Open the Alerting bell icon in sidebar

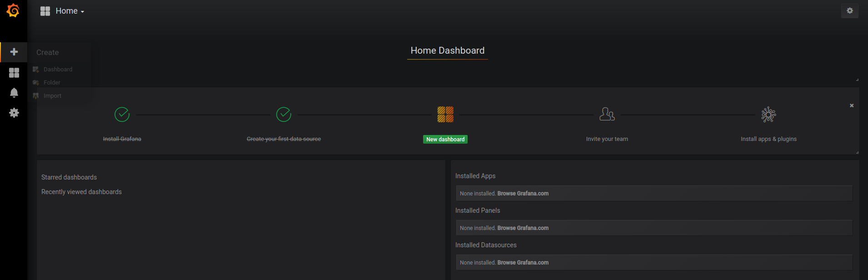14,93
